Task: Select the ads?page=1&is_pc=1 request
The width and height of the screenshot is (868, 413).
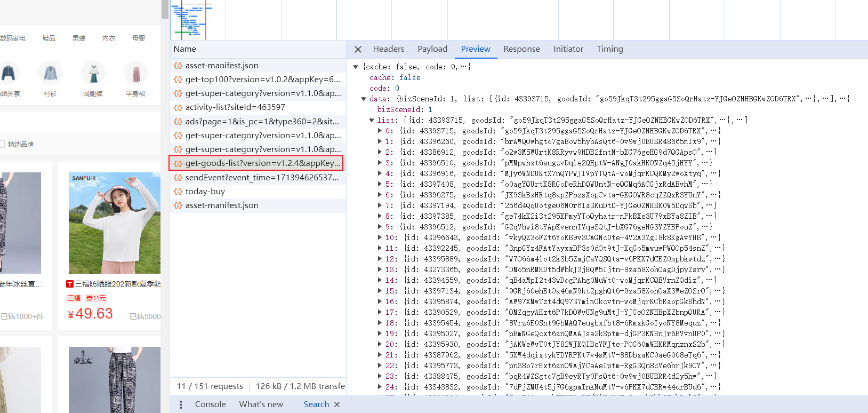Action: (258, 121)
